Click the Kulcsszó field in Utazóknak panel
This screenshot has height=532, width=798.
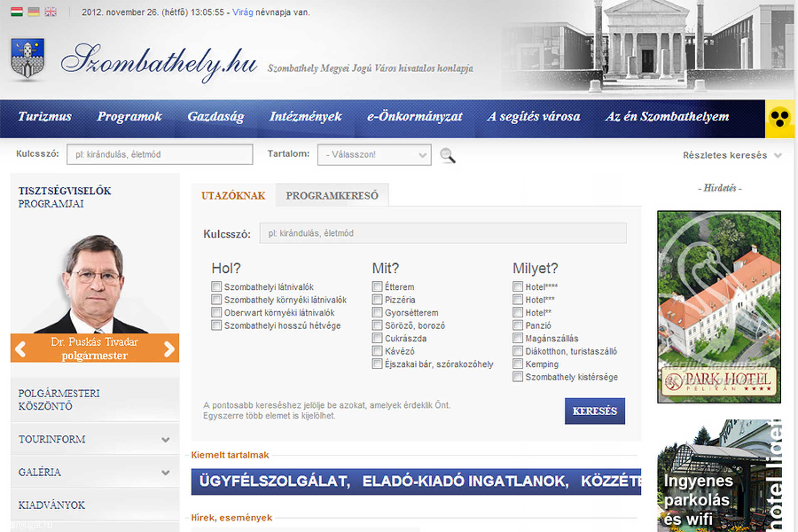pyautogui.click(x=443, y=233)
